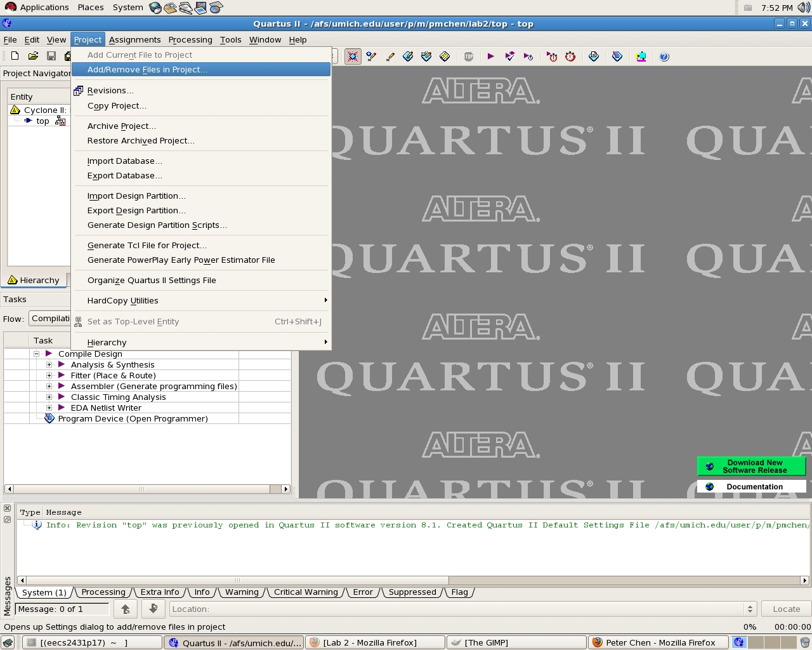Select Organize Quartus II Settings File

(x=201, y=281)
